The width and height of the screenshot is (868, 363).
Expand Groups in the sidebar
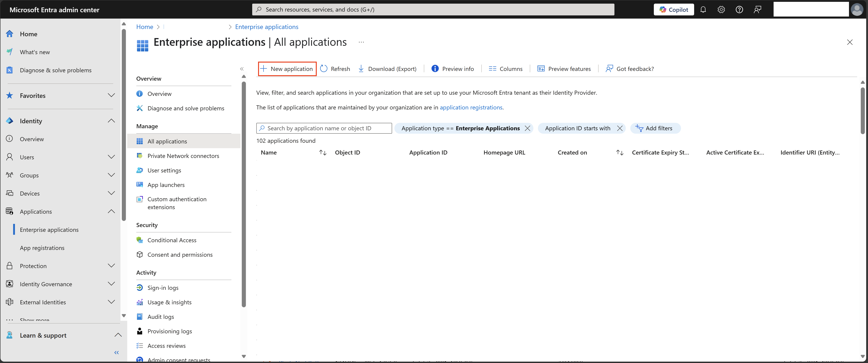[x=111, y=175]
